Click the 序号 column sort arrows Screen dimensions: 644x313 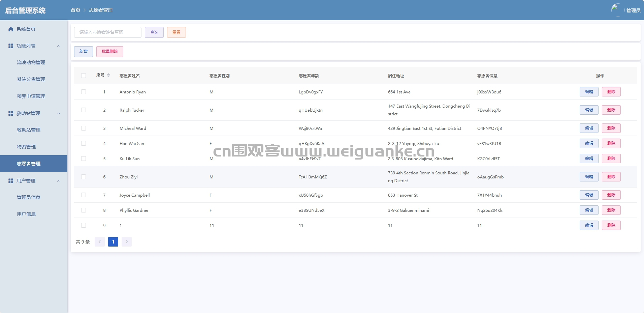point(108,76)
